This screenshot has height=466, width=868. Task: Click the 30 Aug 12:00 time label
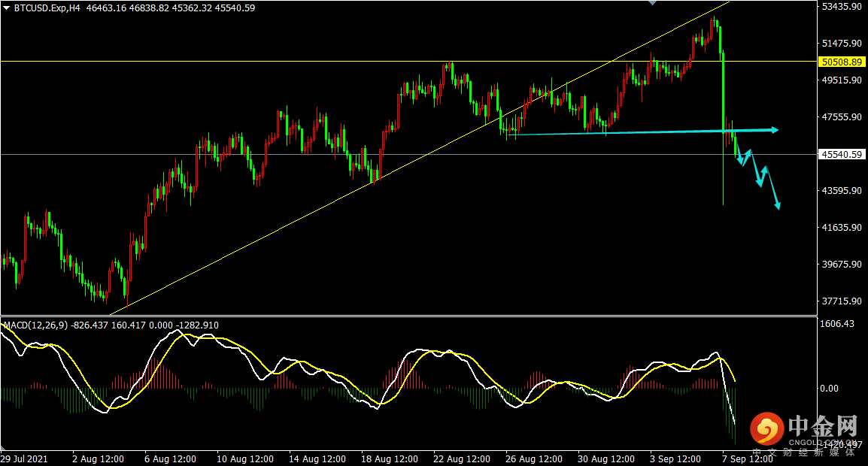coord(606,458)
